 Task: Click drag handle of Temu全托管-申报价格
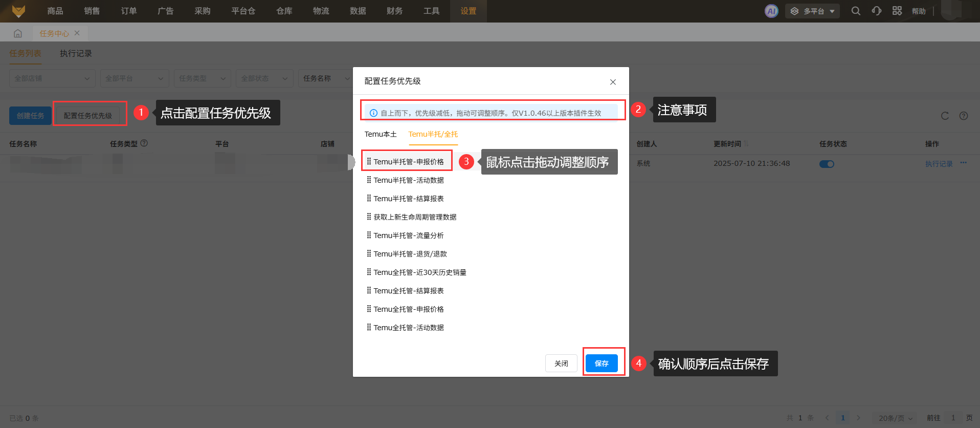(369, 309)
